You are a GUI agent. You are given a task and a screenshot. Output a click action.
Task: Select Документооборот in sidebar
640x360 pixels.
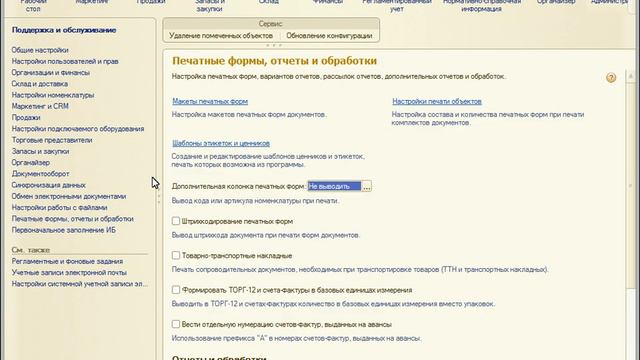coord(40,173)
